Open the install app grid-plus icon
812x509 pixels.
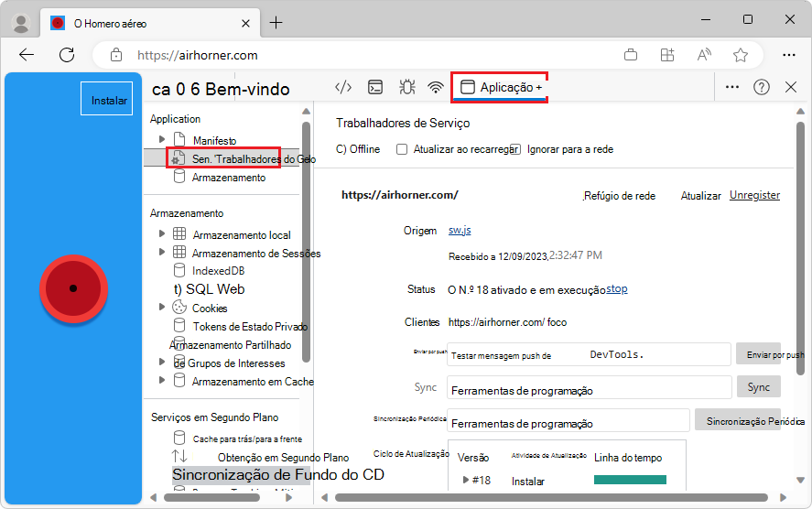[667, 55]
